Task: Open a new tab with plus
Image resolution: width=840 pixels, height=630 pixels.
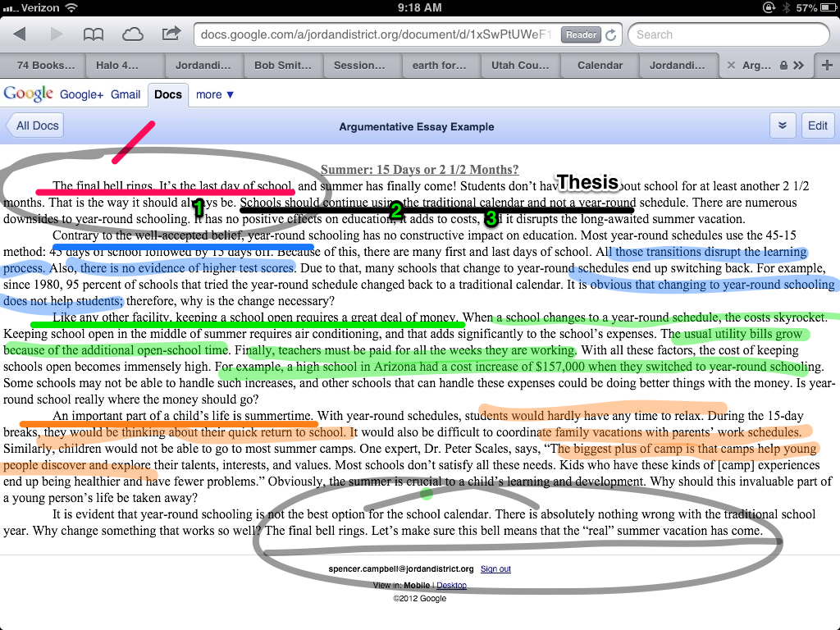Action: click(827, 66)
